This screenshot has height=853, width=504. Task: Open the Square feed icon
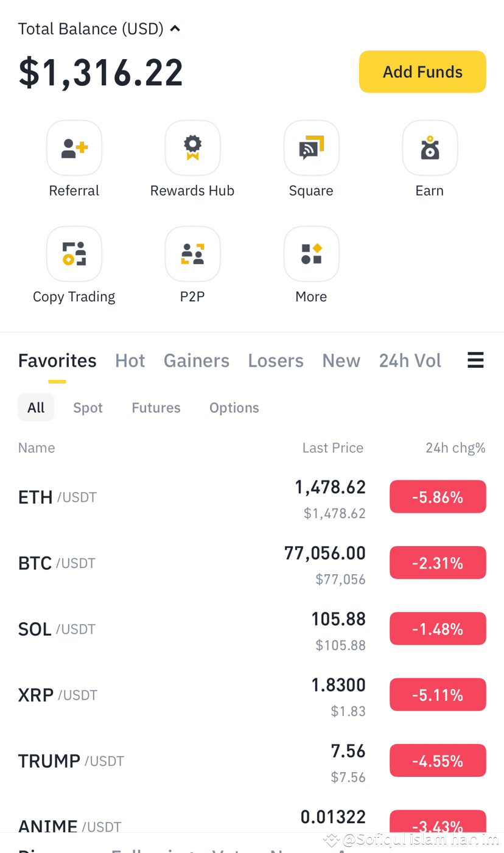pos(311,148)
